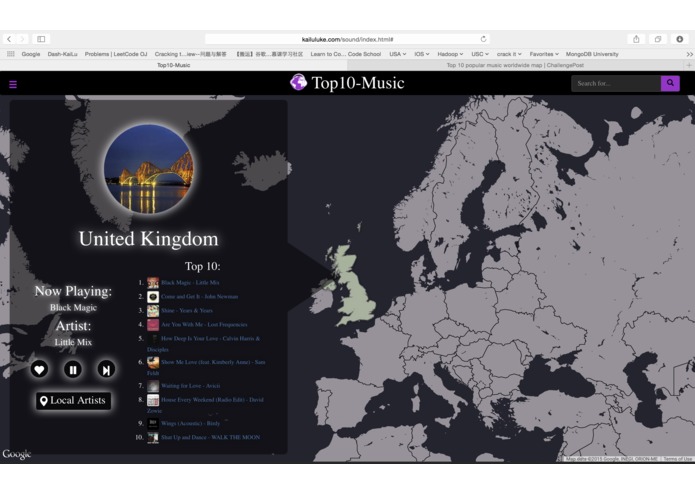Skip to the next track
Screen dimensions: 695x494
106,369
